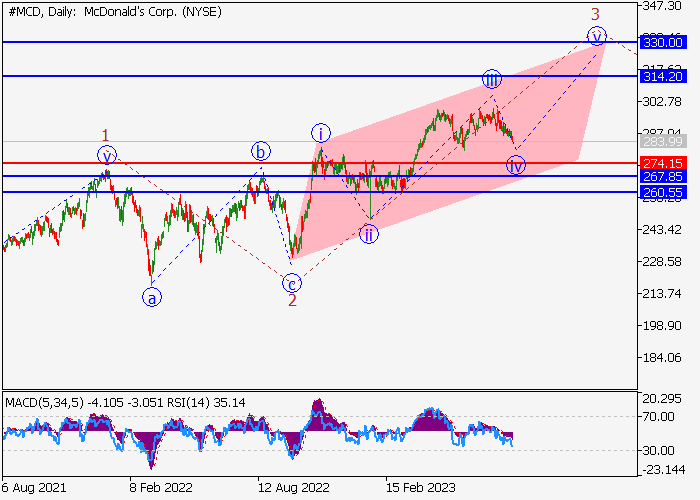This screenshot has width=700, height=500.
Task: Select the circled wave iii label
Action: (492, 79)
